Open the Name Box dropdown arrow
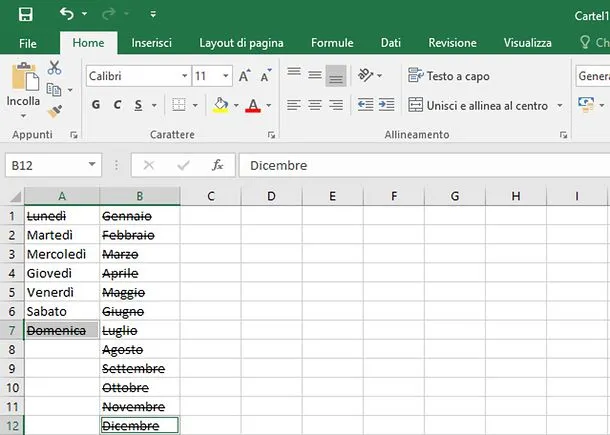 pos(92,165)
